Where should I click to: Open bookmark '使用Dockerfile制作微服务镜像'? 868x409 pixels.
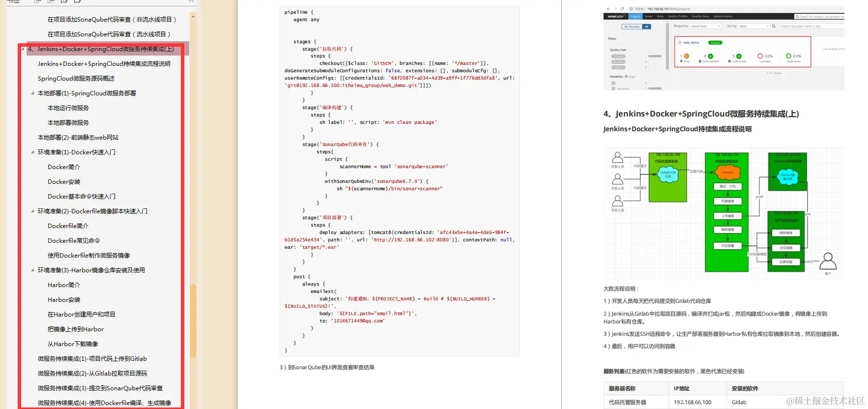[89, 256]
